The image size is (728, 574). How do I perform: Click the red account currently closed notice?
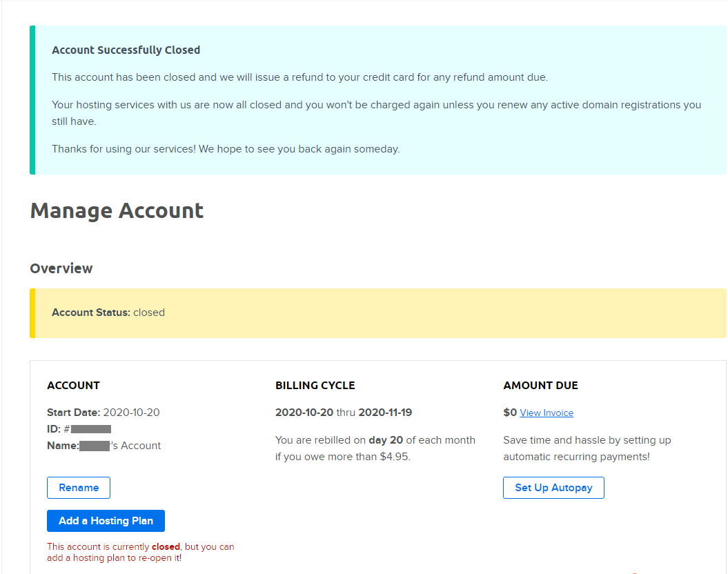140,552
